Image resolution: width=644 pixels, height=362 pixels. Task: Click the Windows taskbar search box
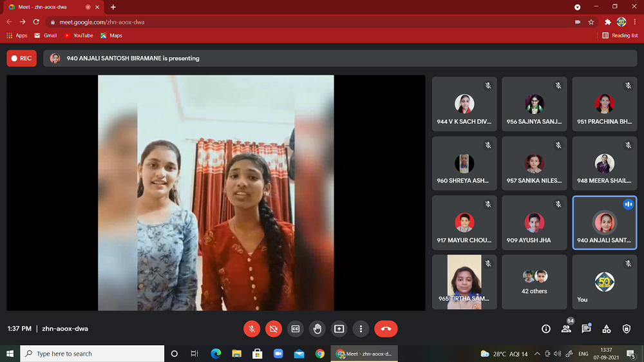[93, 354]
